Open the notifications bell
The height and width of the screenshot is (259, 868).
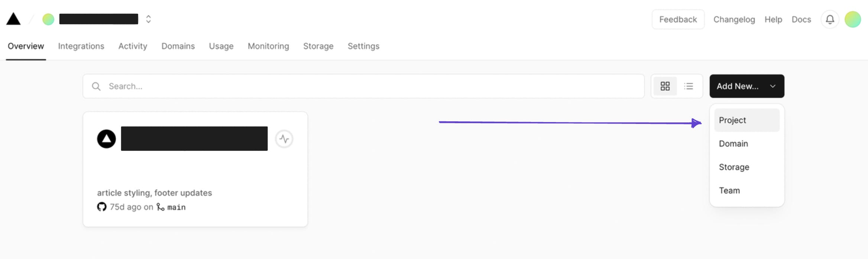(x=830, y=19)
